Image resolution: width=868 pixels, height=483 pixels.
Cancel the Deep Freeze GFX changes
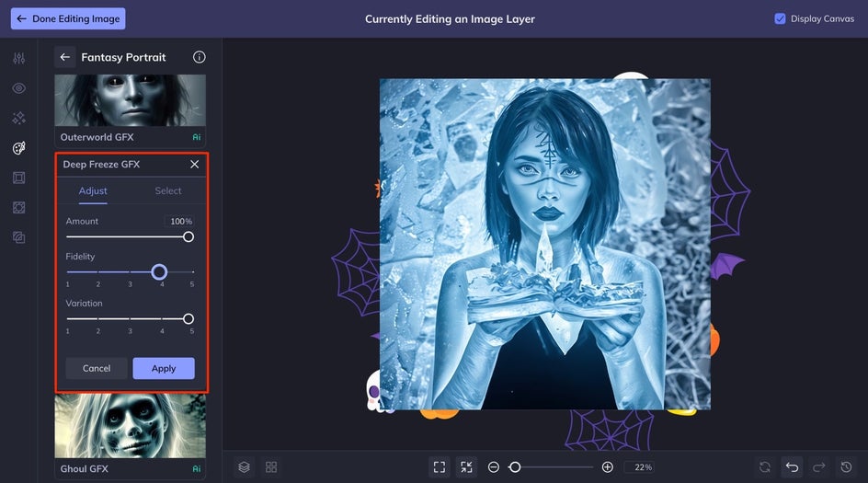97,368
